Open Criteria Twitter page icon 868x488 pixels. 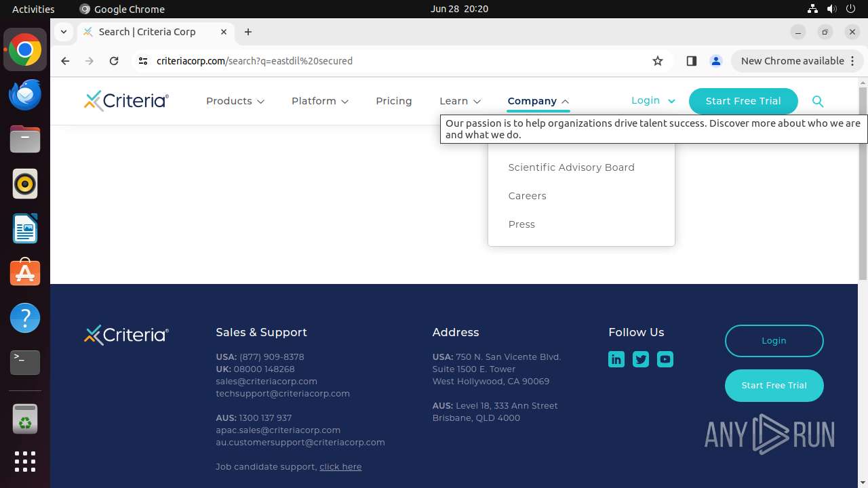click(x=641, y=359)
